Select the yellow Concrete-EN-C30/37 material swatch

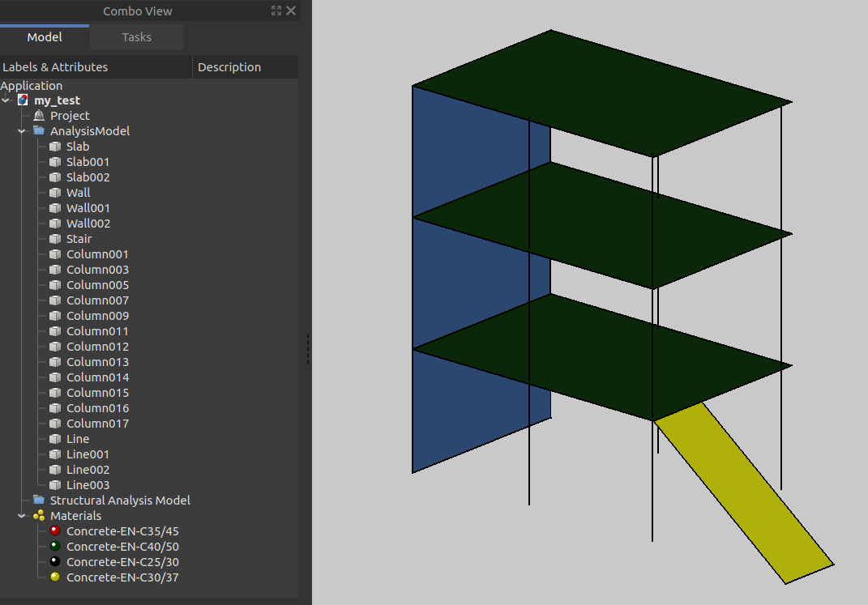pyautogui.click(x=55, y=577)
